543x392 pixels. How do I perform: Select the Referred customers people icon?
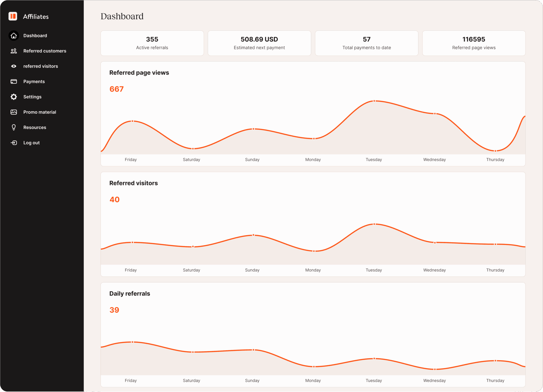coord(14,51)
